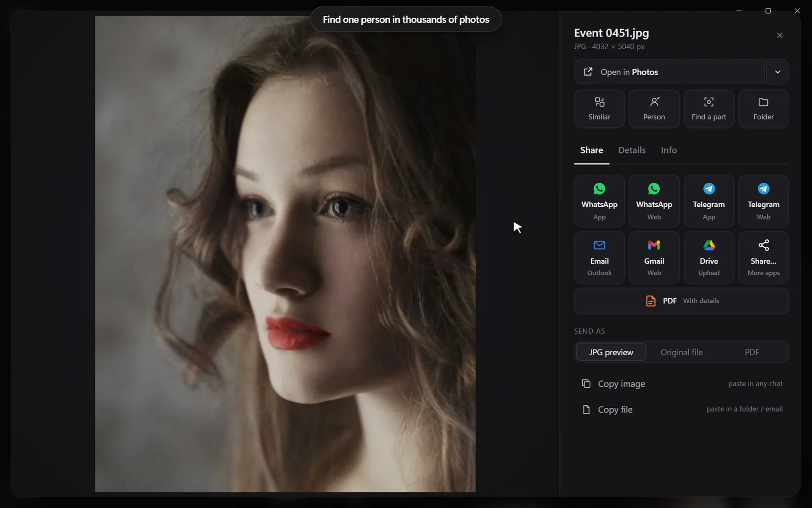
Task: Switch to the Details tab
Action: [632, 150]
